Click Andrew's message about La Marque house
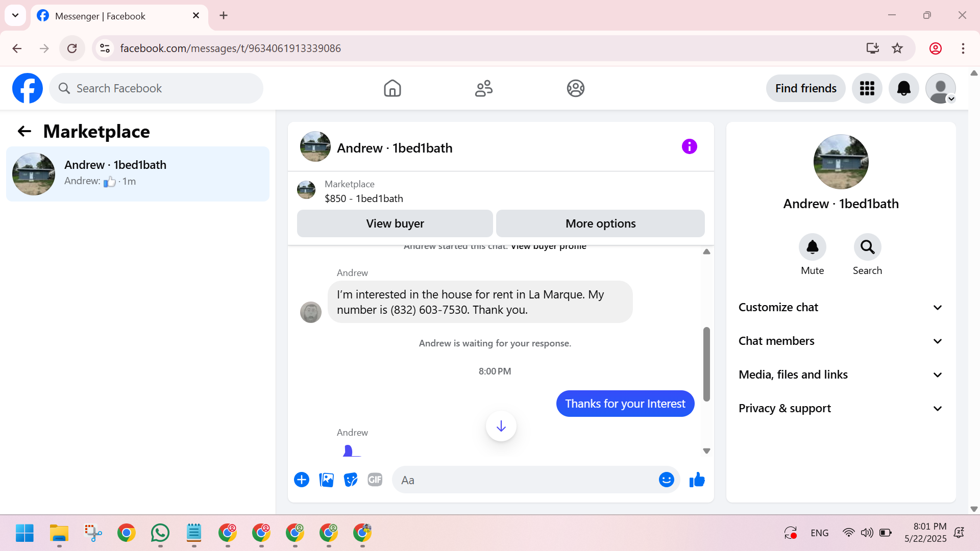 (x=480, y=302)
